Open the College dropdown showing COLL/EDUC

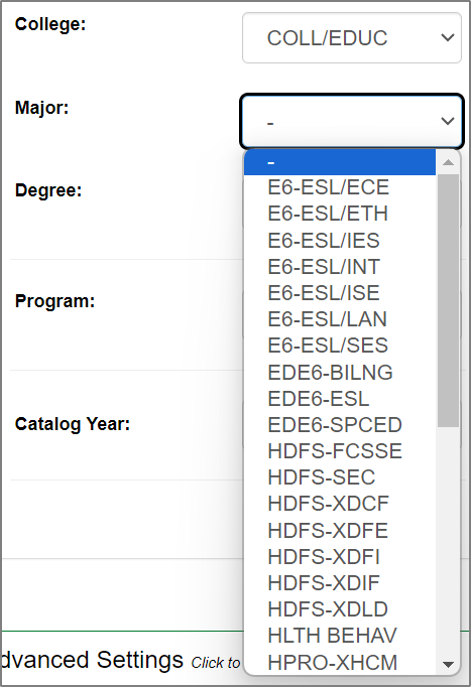352,38
